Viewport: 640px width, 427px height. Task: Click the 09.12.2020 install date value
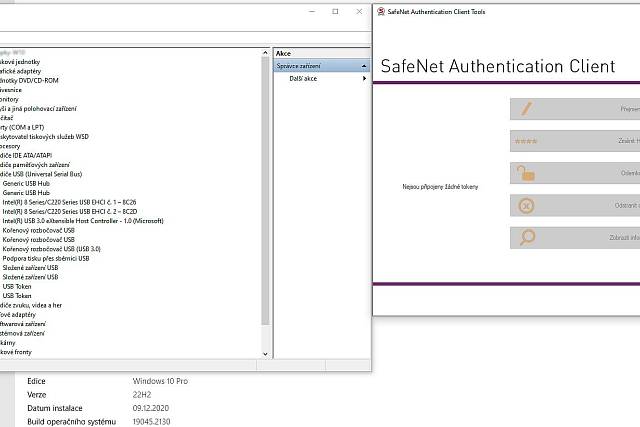click(151, 408)
